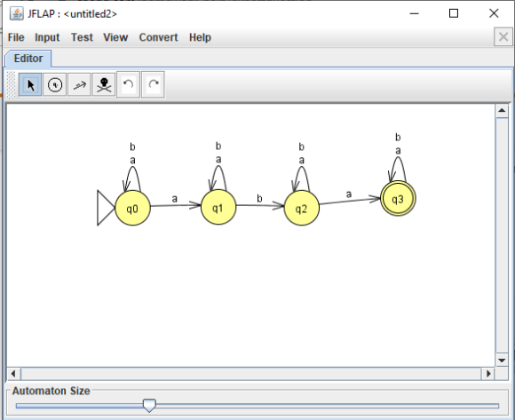Image resolution: width=515 pixels, height=420 pixels.
Task: Expand the Convert menu
Action: click(158, 37)
